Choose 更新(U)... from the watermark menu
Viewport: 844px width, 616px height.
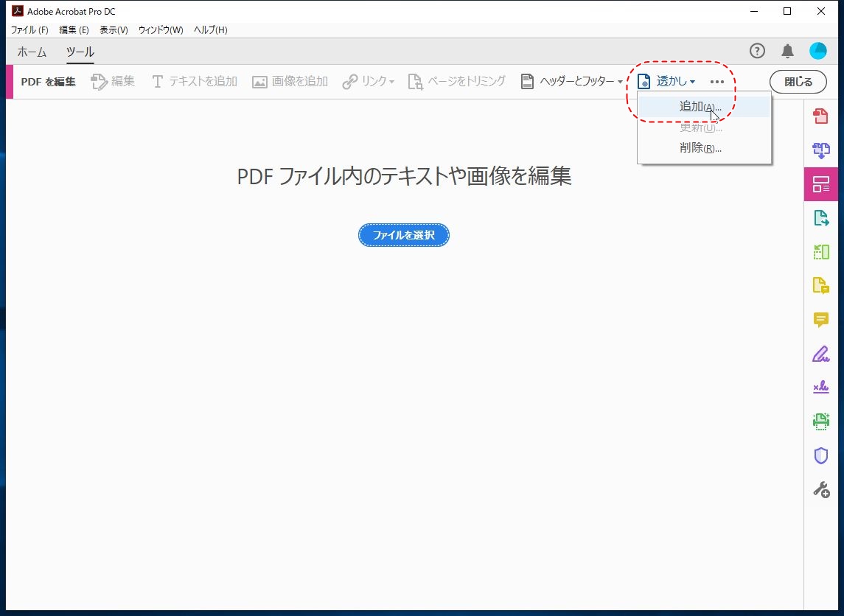coord(704,127)
